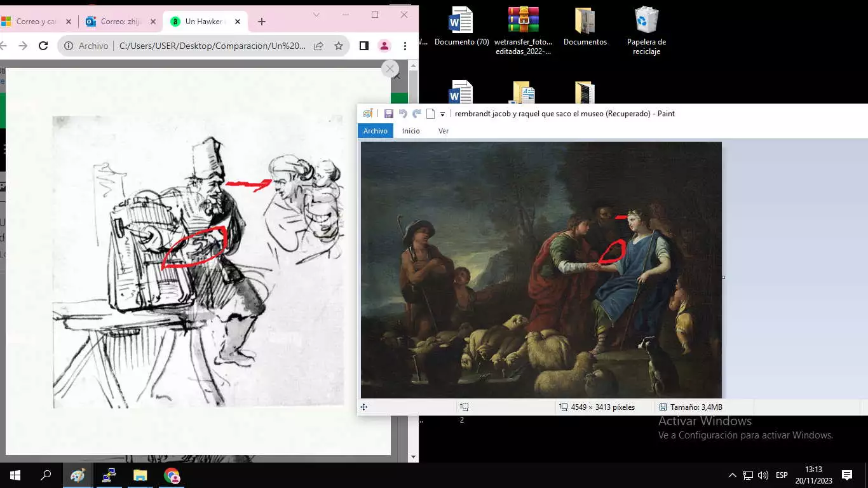
Task: Switch to the Inicio ribbon tab
Action: coord(410,131)
